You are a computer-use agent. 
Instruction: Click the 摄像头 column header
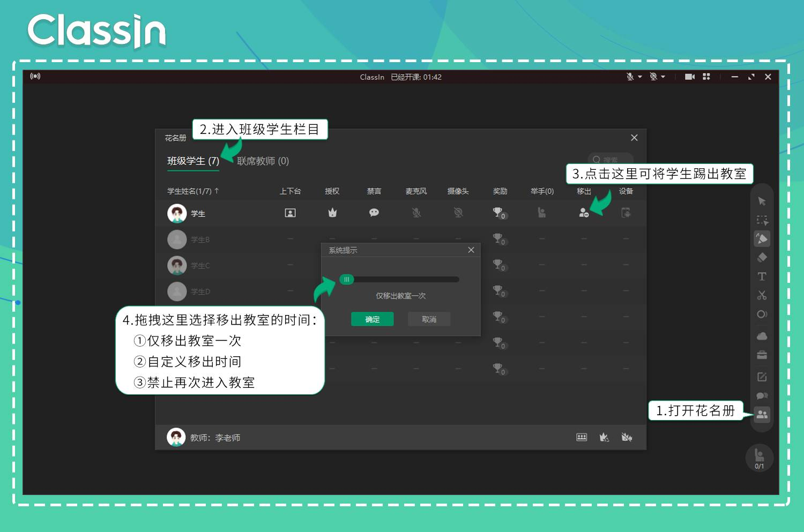pyautogui.click(x=458, y=191)
